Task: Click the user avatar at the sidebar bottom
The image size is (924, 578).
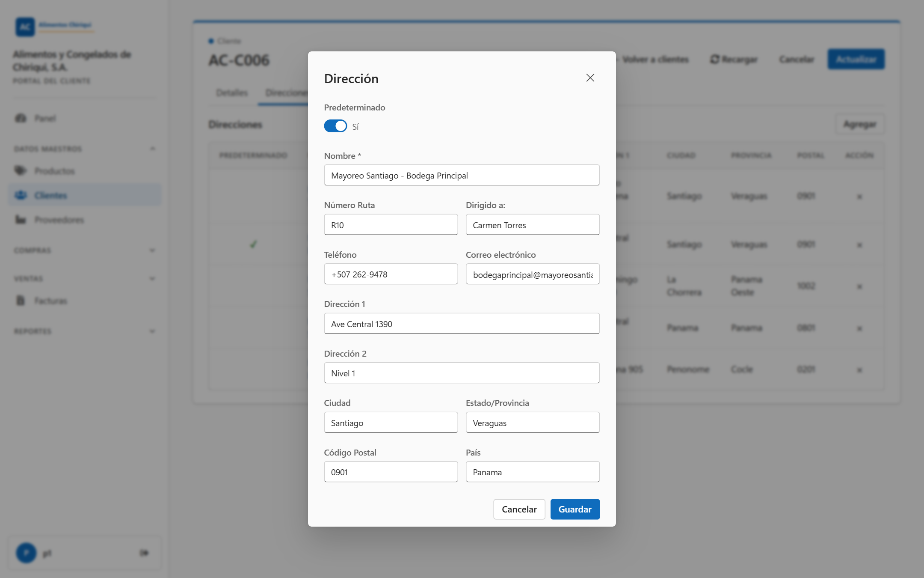Action: (x=26, y=553)
